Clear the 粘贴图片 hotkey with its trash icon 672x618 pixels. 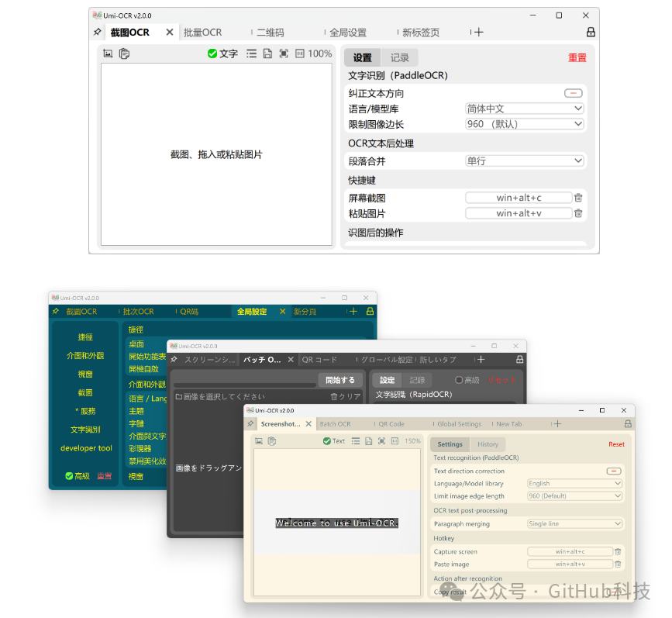pos(578,213)
